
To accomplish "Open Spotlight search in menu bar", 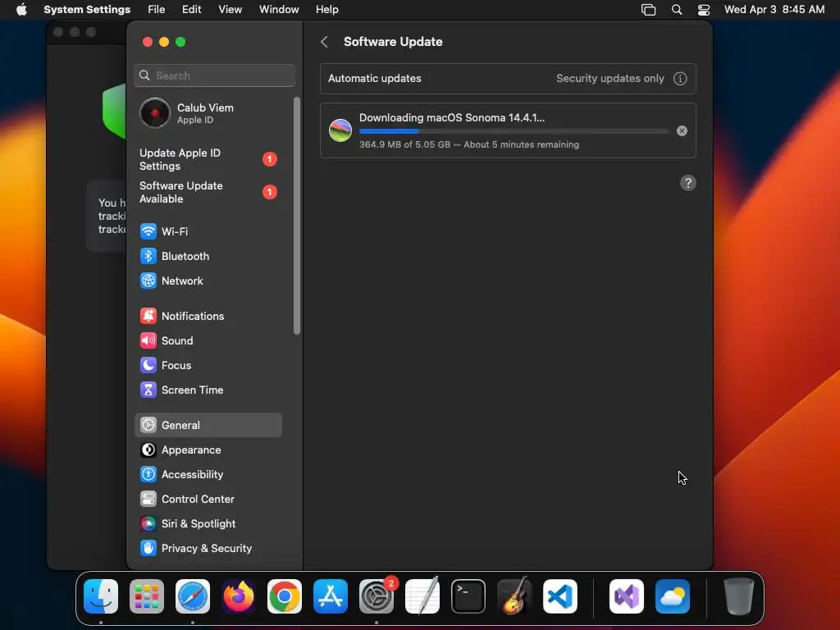I will pyautogui.click(x=677, y=10).
